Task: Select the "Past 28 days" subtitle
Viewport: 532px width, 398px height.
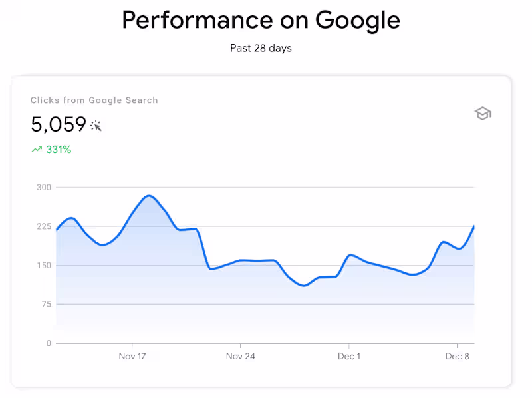Action: pyautogui.click(x=261, y=48)
